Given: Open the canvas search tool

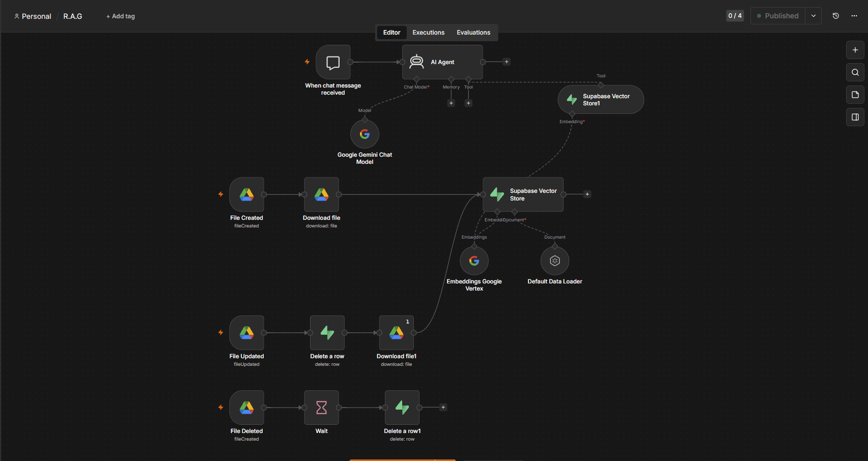Looking at the screenshot, I should click(x=855, y=72).
